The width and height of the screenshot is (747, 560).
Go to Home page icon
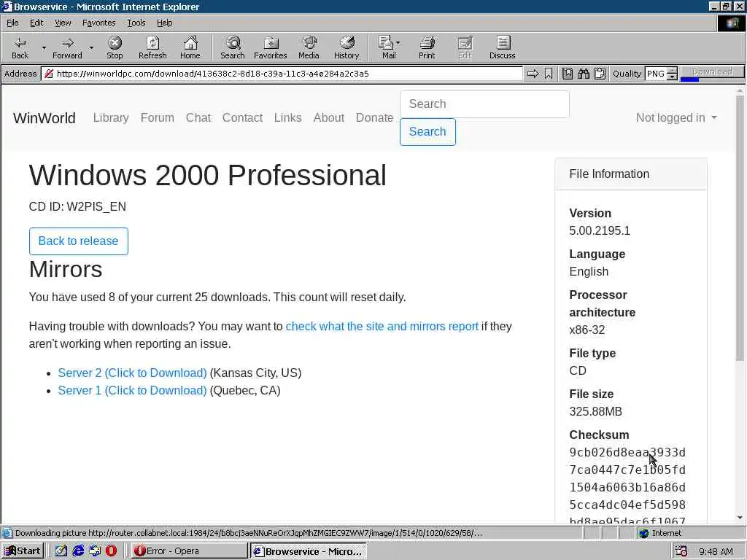click(190, 47)
